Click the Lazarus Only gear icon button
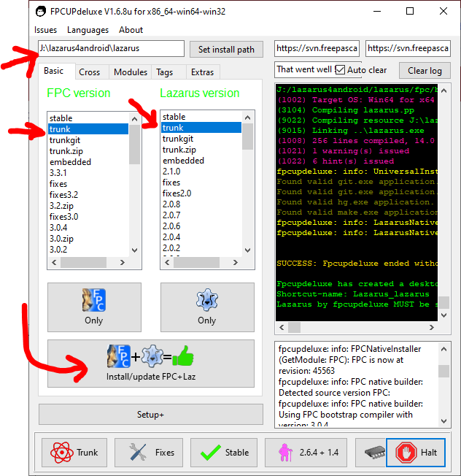The image size is (461, 476). click(206, 307)
